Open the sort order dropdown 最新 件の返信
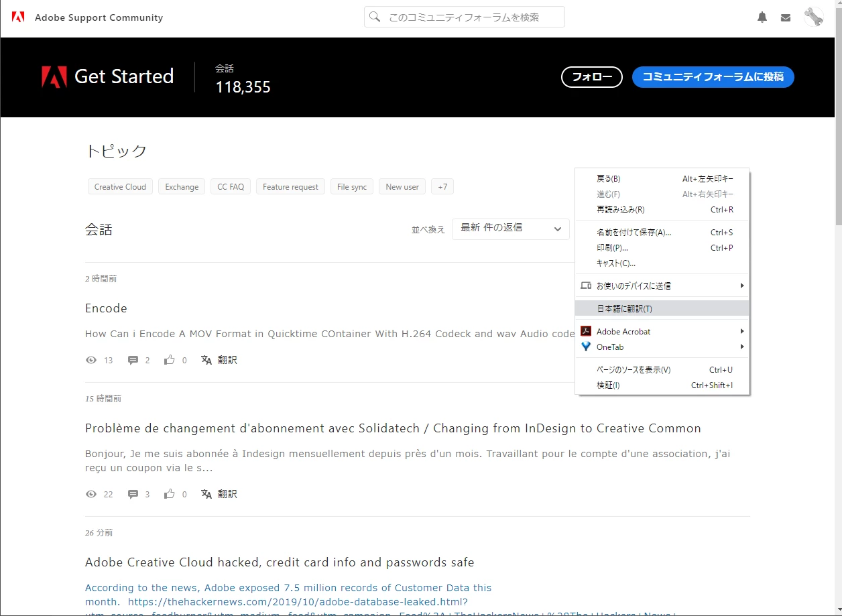The image size is (842, 616). click(511, 229)
